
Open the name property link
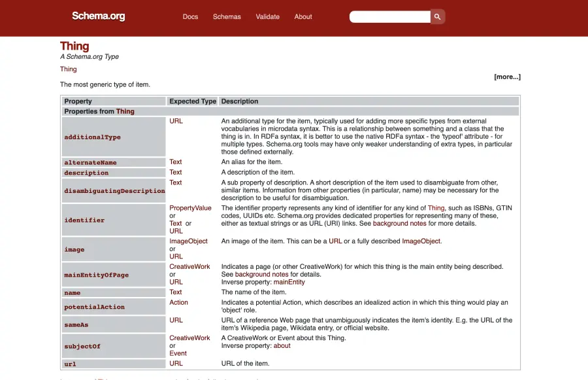pyautogui.click(x=73, y=293)
